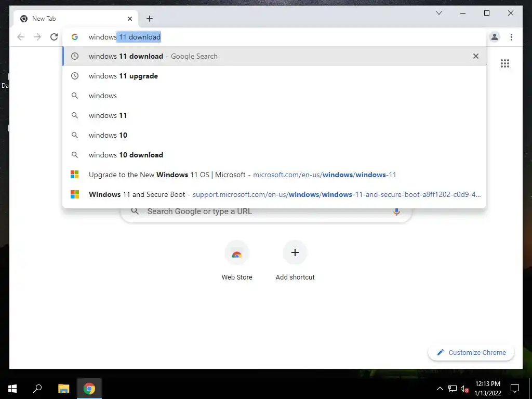
Task: Click clock icon beside 'windows 11 upgrade'
Action: (x=75, y=76)
